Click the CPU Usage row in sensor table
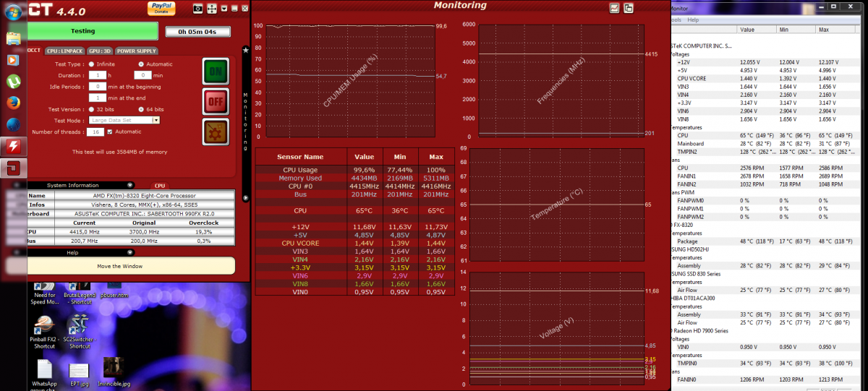This screenshot has width=868, height=391. (354, 170)
